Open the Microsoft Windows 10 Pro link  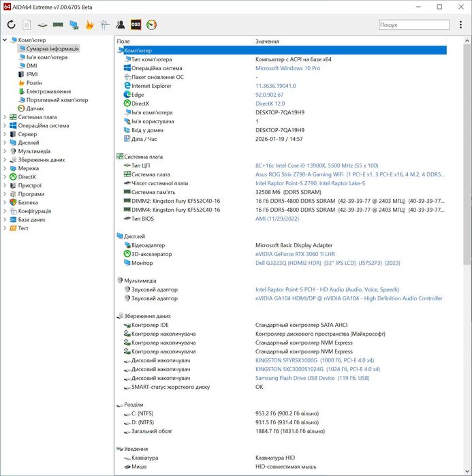point(287,68)
